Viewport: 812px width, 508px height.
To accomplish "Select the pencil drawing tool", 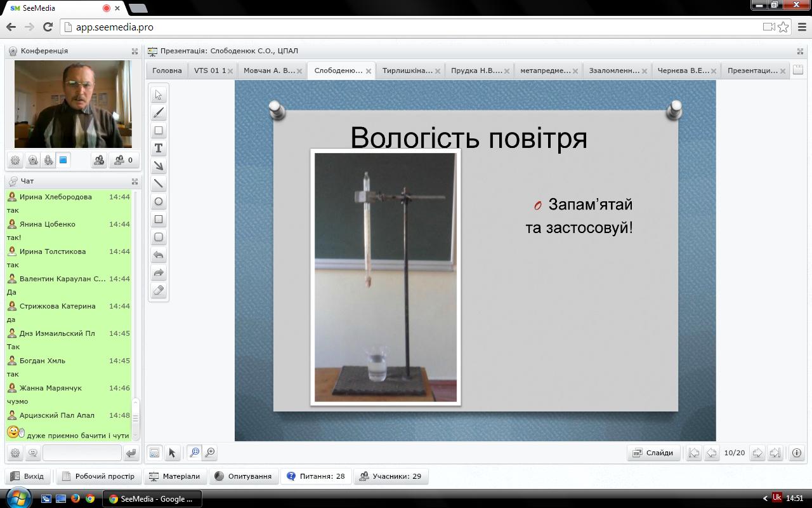I will pos(159,113).
